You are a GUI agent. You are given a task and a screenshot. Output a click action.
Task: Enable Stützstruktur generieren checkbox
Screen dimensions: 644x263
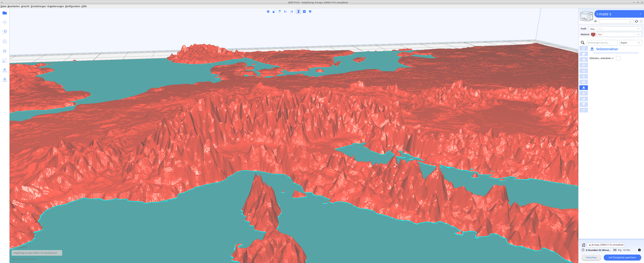coord(618,58)
